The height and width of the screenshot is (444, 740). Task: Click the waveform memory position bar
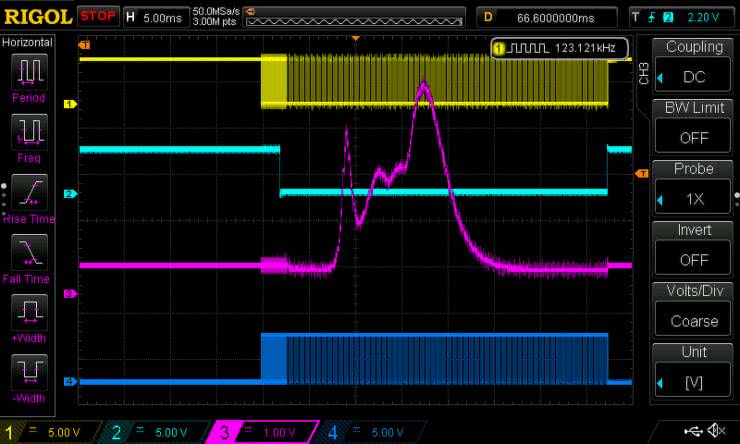point(354,19)
